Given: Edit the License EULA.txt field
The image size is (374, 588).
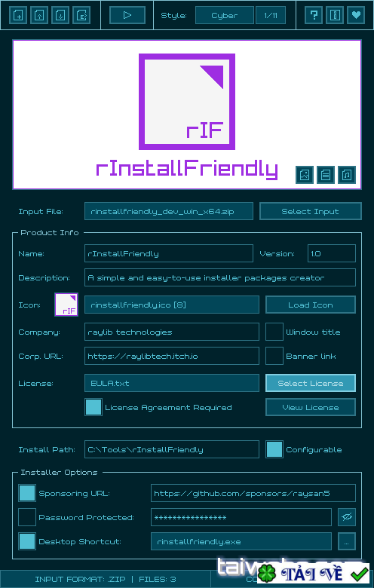Looking at the screenshot, I should point(172,383).
